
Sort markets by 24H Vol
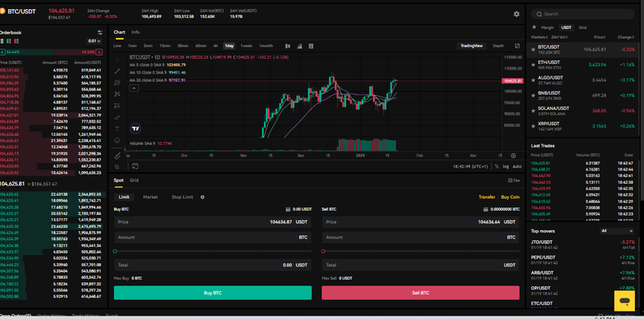click(558, 37)
